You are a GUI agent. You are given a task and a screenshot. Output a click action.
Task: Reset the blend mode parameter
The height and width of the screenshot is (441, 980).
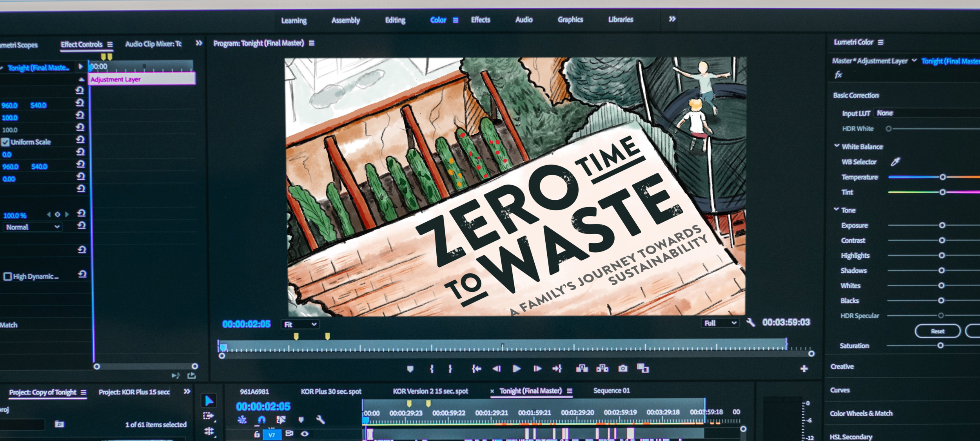(x=81, y=225)
